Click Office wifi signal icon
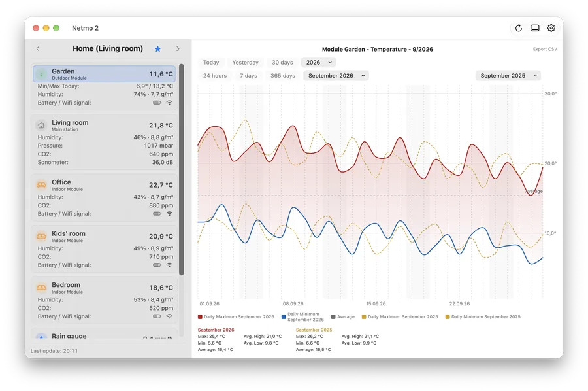 pos(169,214)
